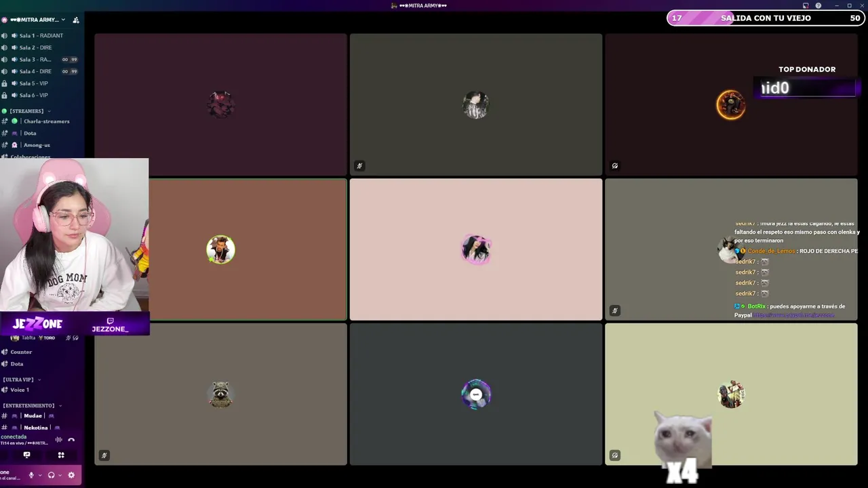Disconnect from voice with the hang-up icon
The width and height of the screenshot is (868, 488).
point(71,439)
